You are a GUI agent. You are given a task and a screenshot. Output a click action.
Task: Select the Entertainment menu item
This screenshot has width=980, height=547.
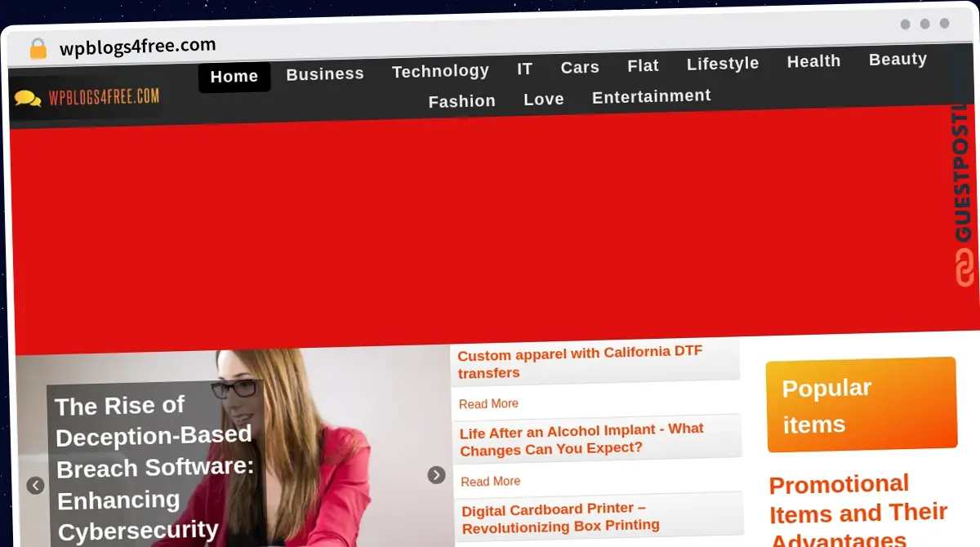pos(651,96)
